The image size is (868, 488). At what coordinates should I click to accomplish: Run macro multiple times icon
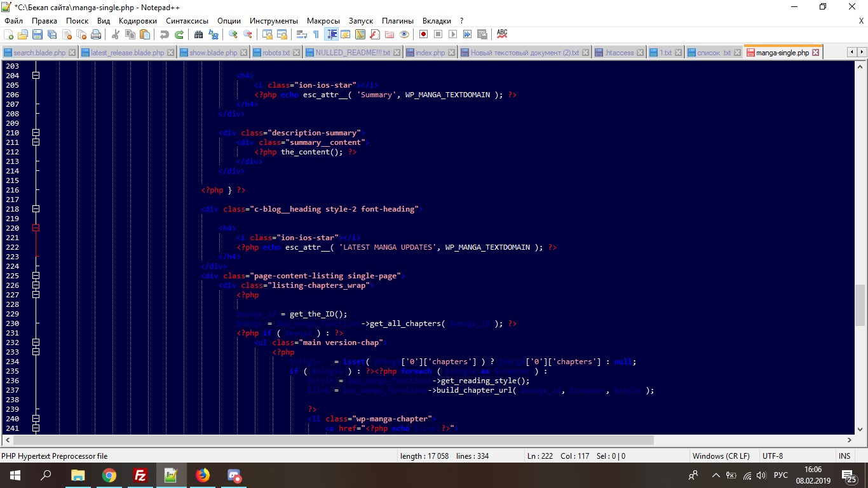468,34
